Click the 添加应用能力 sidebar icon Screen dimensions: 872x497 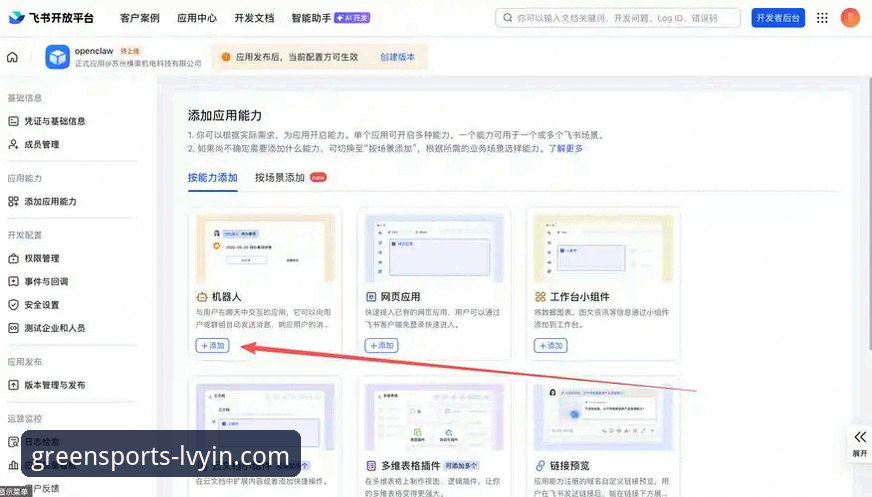point(13,202)
